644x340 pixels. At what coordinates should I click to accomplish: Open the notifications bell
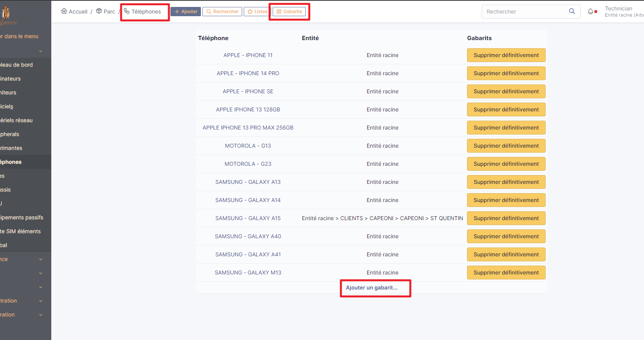[590, 12]
